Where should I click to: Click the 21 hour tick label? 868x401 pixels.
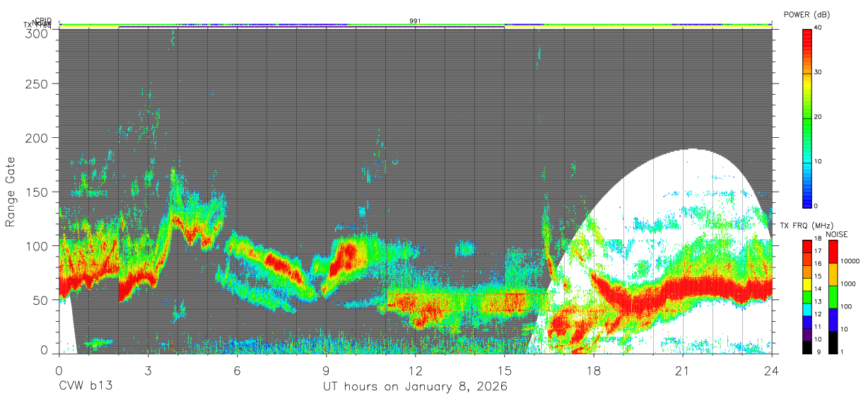point(683,371)
